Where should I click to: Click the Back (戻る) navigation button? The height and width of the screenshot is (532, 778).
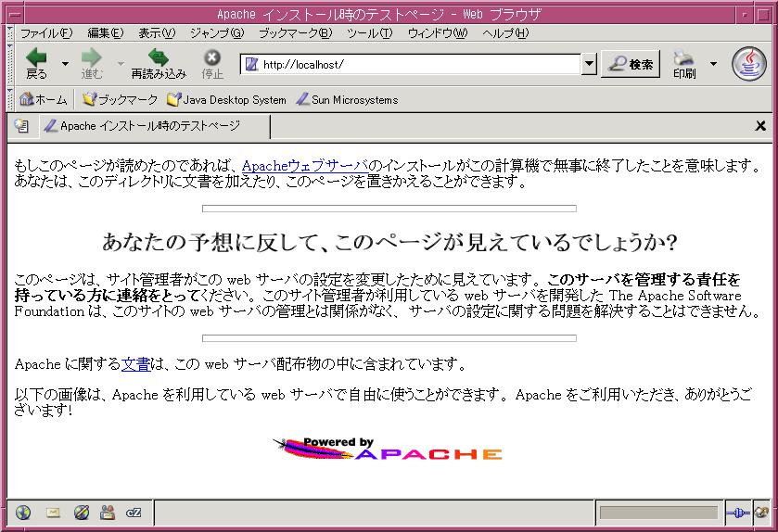point(36,63)
